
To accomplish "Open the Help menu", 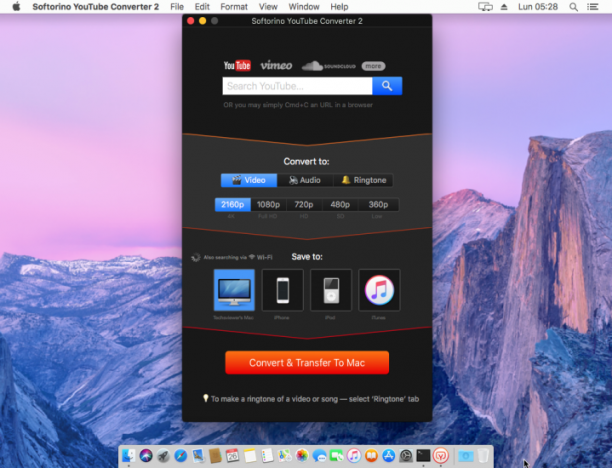I will click(x=339, y=7).
